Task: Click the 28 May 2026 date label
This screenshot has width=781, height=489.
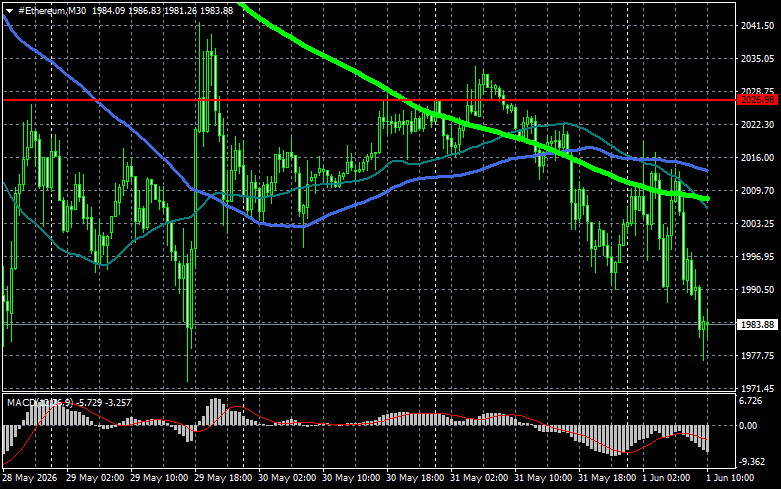Action: (29, 478)
